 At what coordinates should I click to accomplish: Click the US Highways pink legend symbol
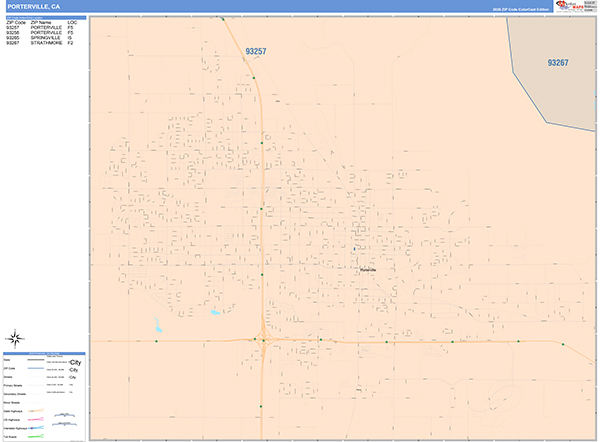click(x=36, y=419)
